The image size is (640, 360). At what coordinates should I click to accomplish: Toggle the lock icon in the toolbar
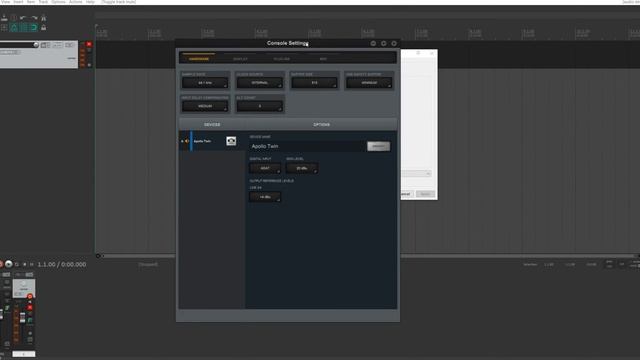coord(44,28)
